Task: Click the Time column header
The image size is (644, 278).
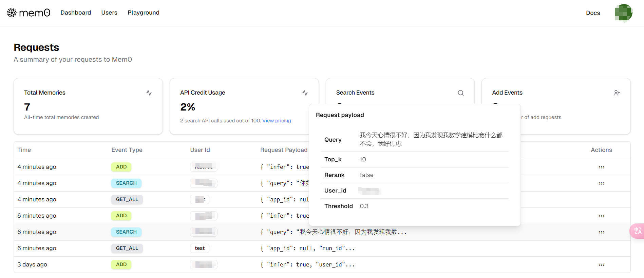Action: 24,150
